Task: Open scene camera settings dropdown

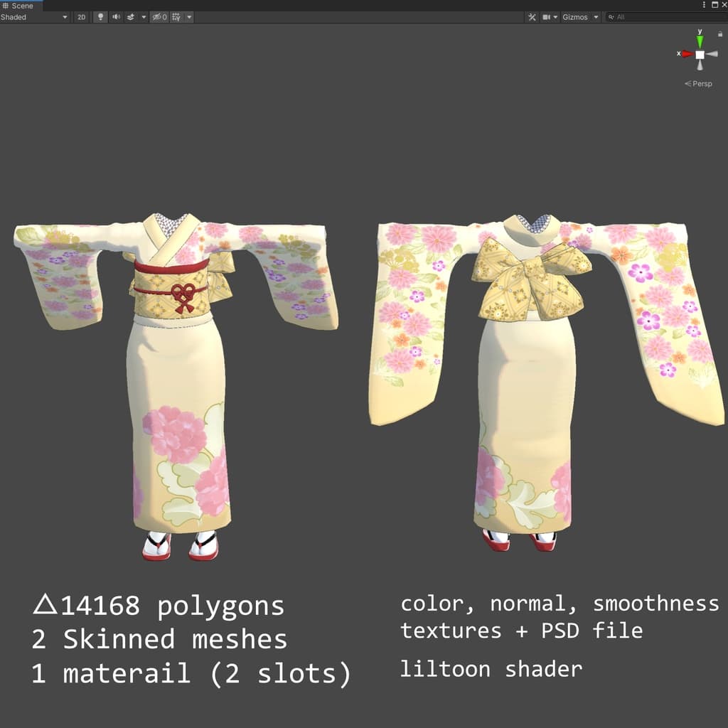Action: [x=550, y=17]
